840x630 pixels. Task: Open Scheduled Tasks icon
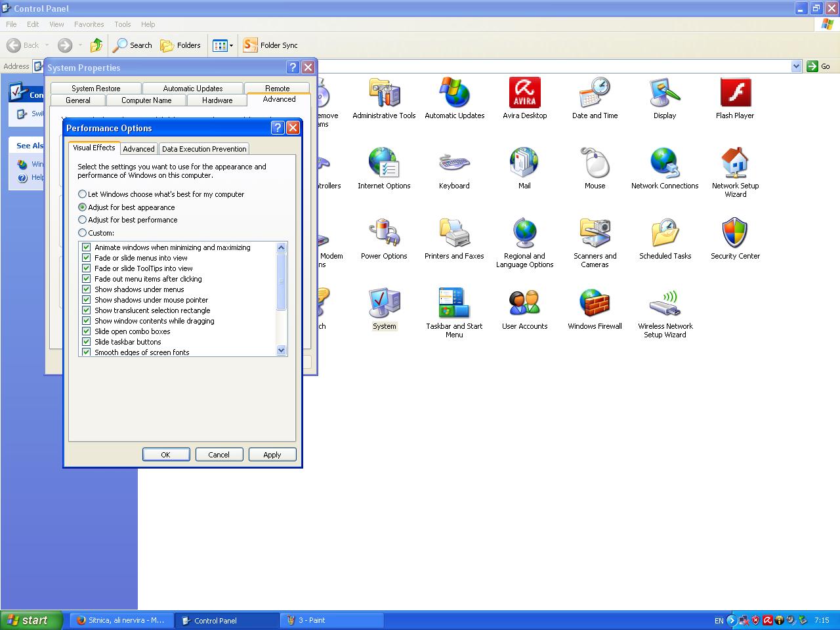(x=665, y=234)
